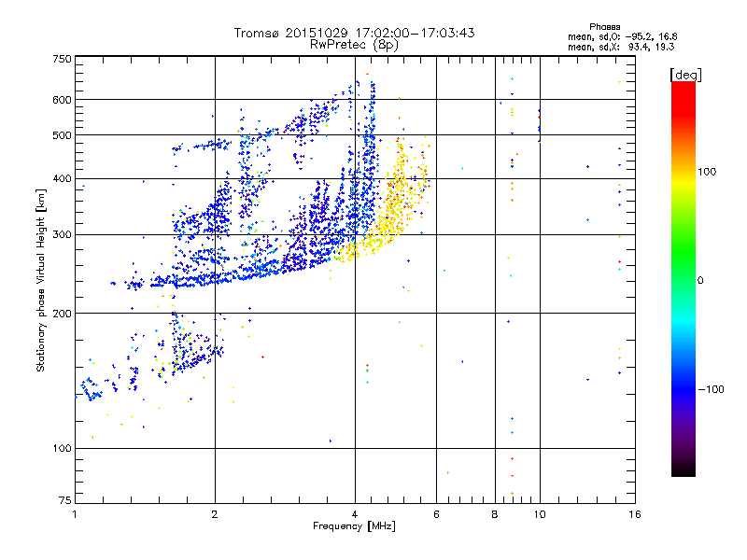Click the 'Frequency [MHz]' axis label
Screen dimensions: 747x560
(x=354, y=526)
